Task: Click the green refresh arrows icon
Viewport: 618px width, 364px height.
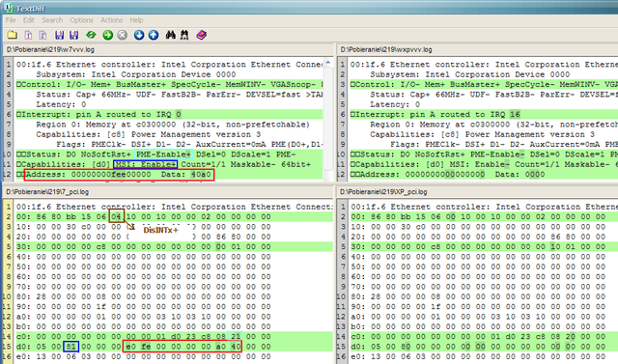Action: point(92,35)
